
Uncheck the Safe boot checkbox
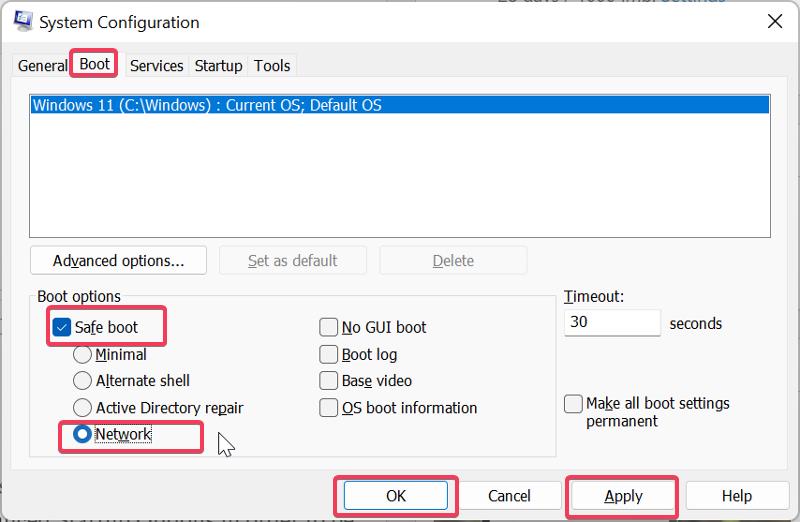[62, 327]
